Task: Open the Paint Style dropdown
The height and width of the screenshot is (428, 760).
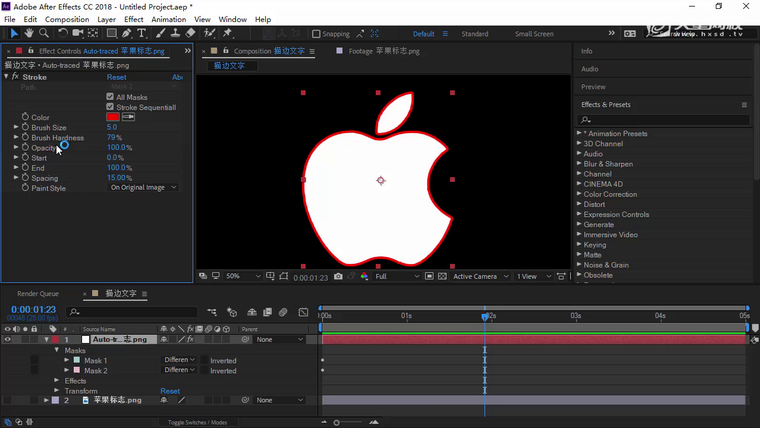Action: [x=143, y=187]
